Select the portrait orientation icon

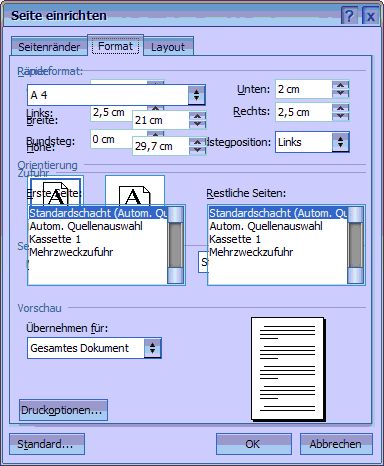[55, 190]
